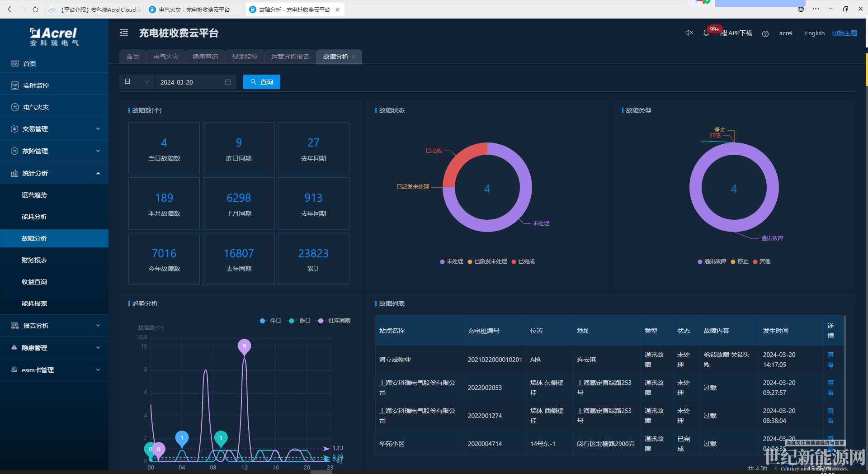
Task: Switch to the 隐患查询 tab
Action: (205, 57)
